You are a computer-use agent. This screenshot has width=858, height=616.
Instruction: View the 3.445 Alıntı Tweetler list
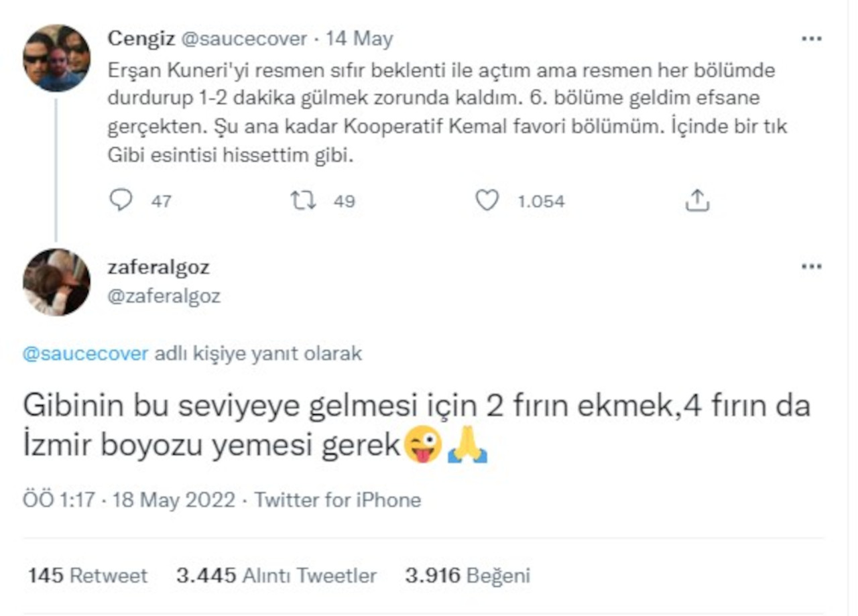click(x=276, y=575)
